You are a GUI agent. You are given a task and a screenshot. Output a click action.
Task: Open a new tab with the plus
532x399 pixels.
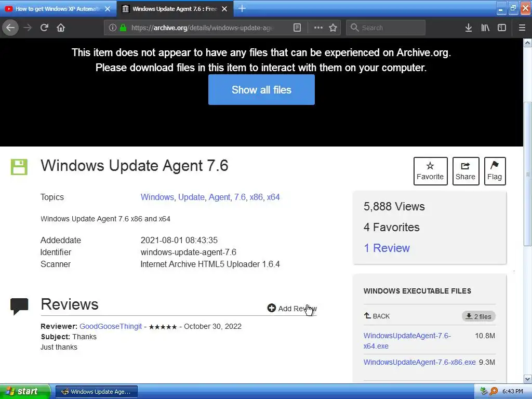(x=242, y=8)
